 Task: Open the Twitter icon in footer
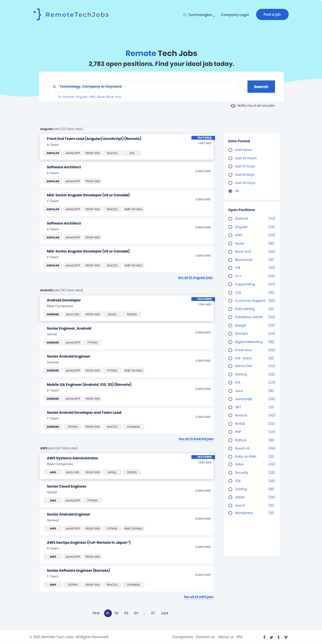pos(271,637)
